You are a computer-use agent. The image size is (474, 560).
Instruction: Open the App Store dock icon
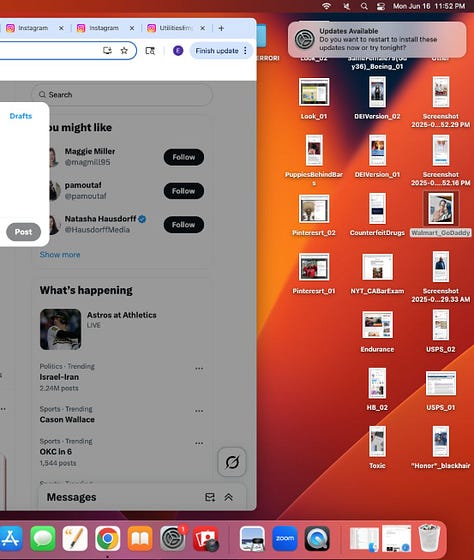point(10,538)
